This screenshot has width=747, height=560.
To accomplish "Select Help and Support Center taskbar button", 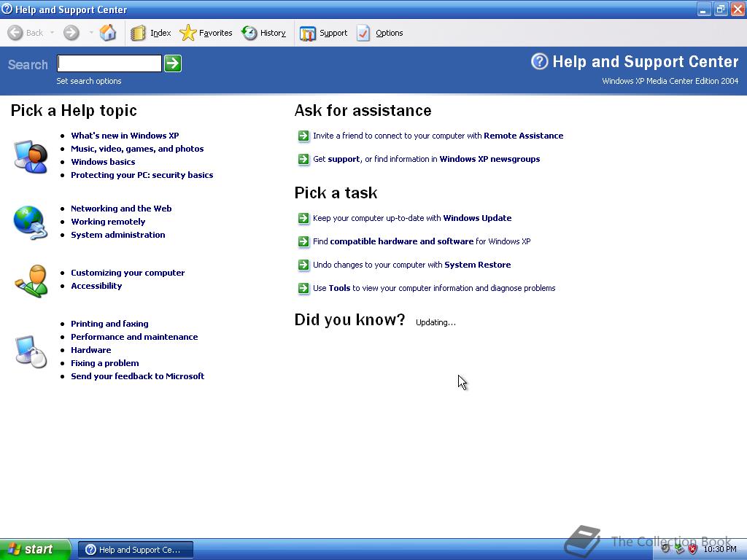I will pyautogui.click(x=136, y=550).
